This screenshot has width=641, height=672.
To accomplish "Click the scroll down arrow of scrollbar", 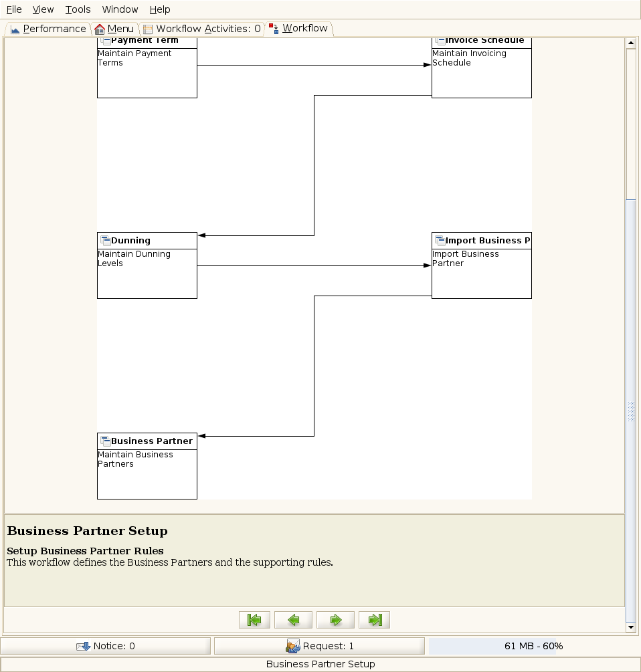I will click(x=630, y=627).
